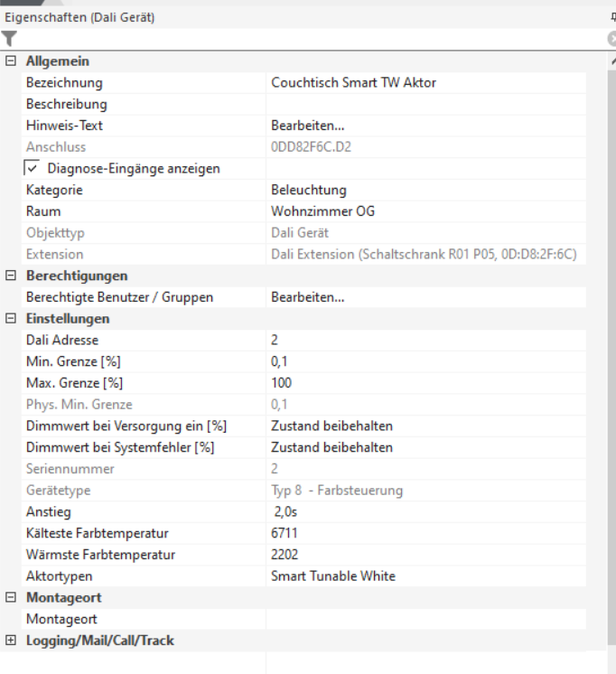Edit the Dali Adresse value 2
Image resolution: width=616 pixels, height=674 pixels.
[426, 340]
